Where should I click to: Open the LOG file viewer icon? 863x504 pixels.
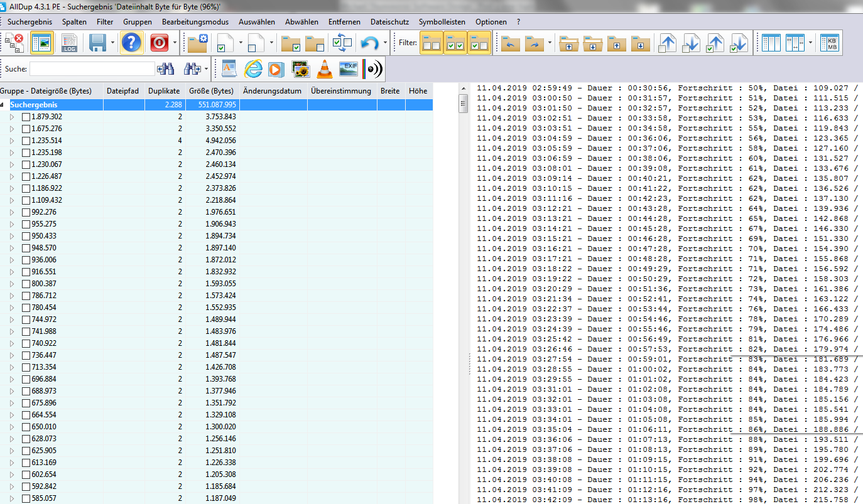pyautogui.click(x=69, y=43)
